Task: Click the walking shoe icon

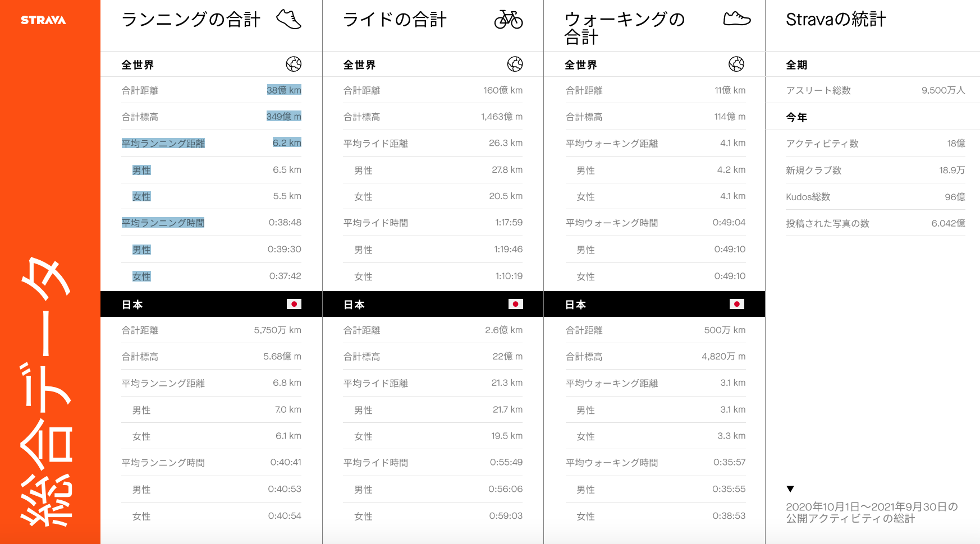Action: click(736, 19)
